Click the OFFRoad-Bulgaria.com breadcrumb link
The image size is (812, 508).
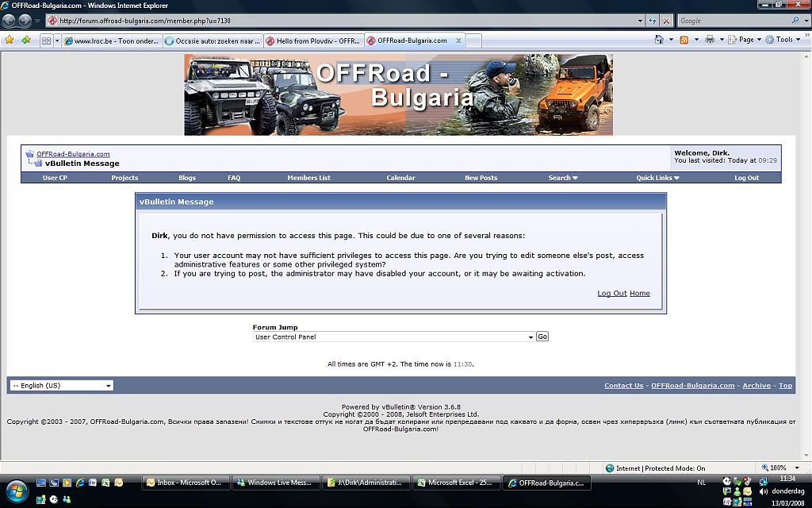(x=73, y=154)
